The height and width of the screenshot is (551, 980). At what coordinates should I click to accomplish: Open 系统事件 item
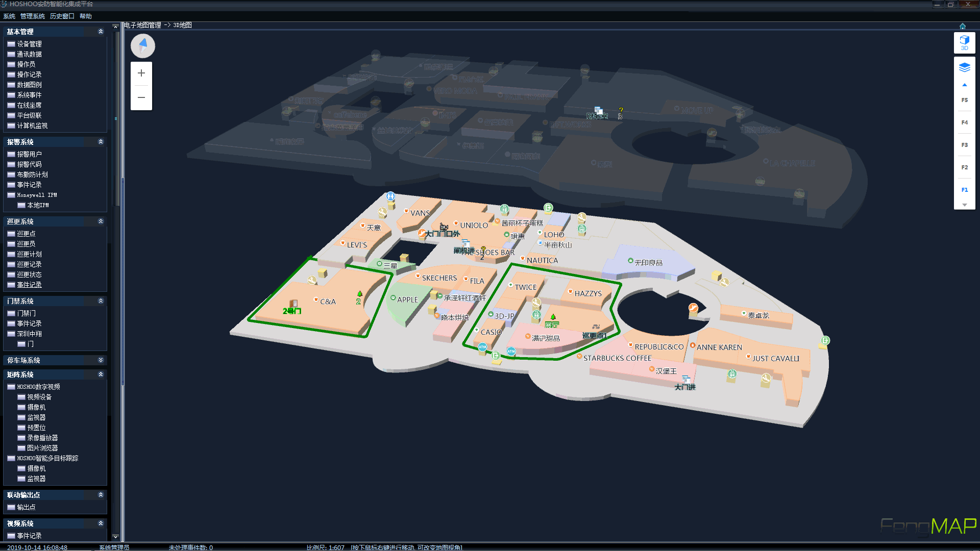pyautogui.click(x=30, y=95)
